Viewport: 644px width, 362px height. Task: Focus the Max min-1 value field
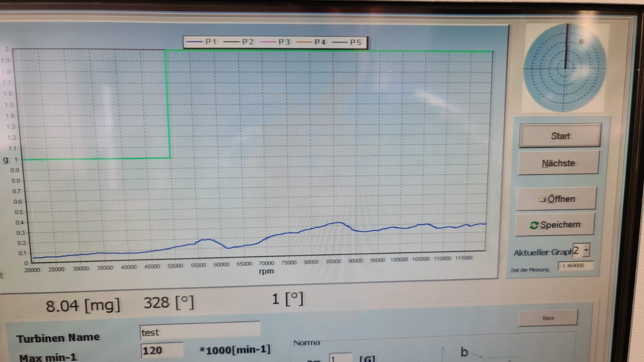[x=162, y=350]
